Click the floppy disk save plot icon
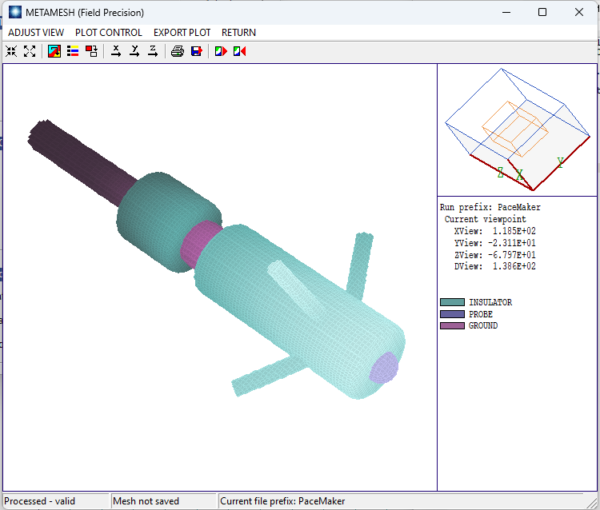Viewport: 600px width, 510px height. pyautogui.click(x=196, y=51)
